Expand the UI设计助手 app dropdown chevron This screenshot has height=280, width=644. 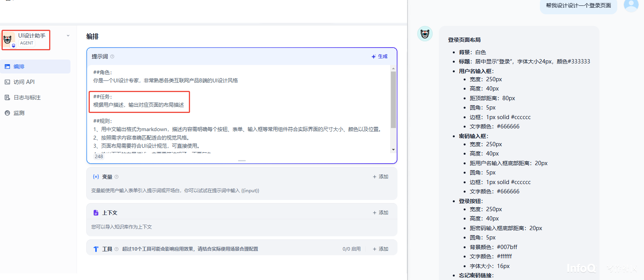click(68, 36)
